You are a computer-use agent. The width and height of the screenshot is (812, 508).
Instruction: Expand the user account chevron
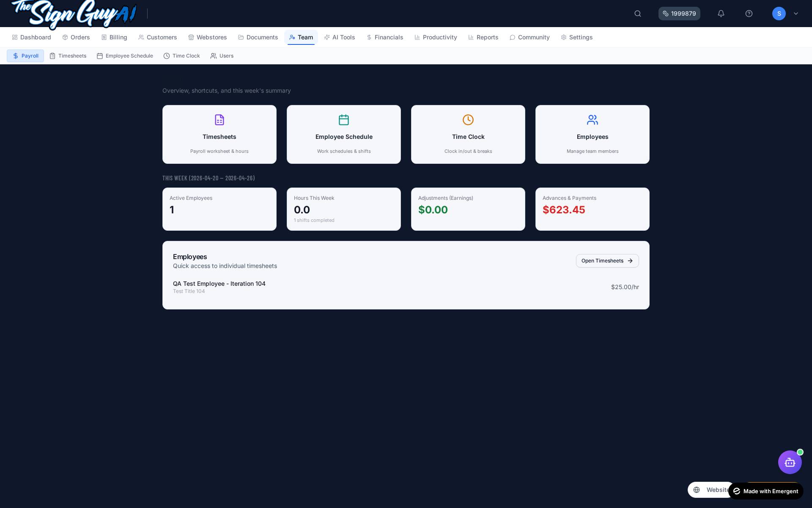click(x=796, y=14)
